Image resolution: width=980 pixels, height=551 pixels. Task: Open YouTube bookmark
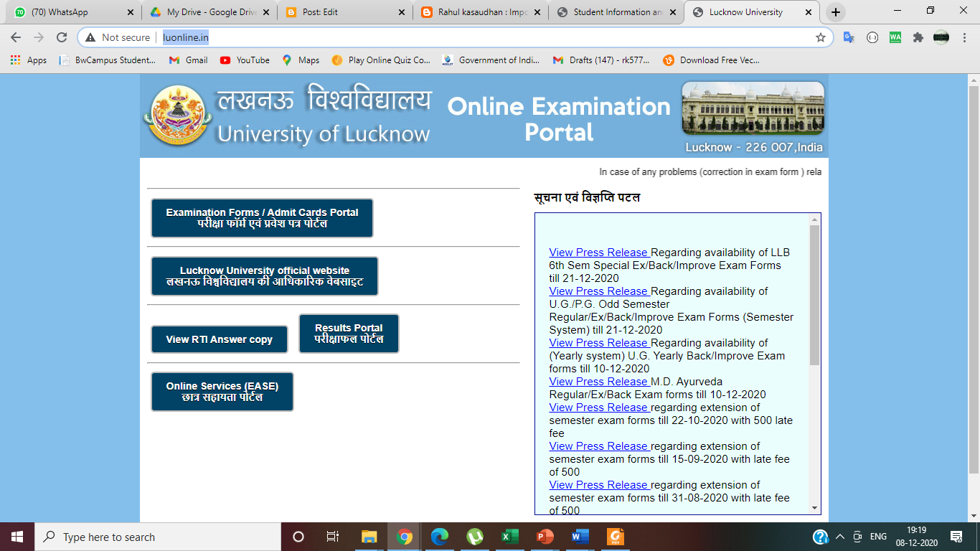click(x=245, y=60)
